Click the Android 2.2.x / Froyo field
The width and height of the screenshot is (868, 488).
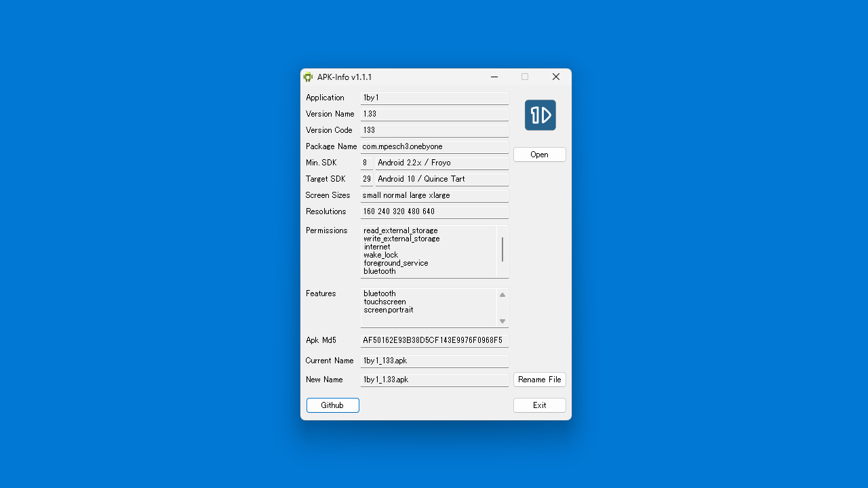441,163
